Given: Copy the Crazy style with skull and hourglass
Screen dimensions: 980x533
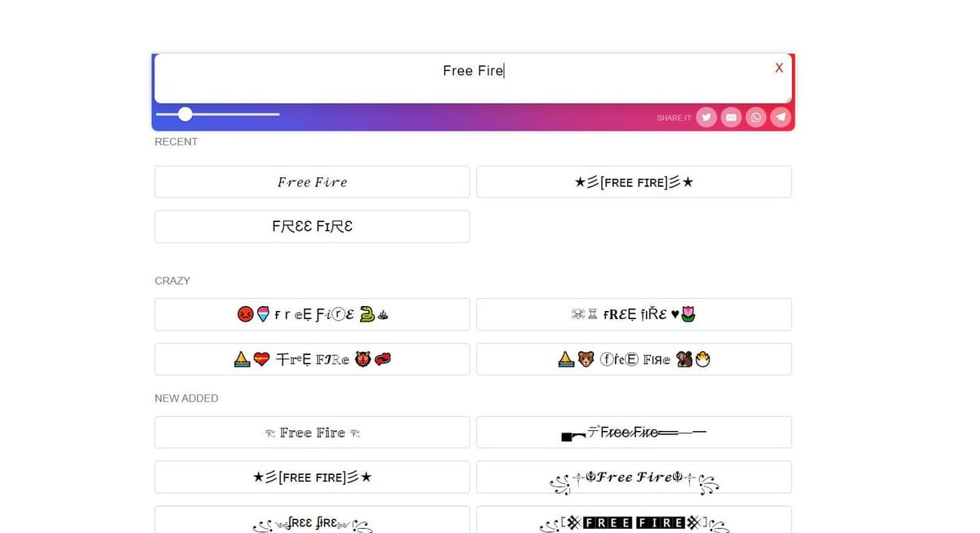Looking at the screenshot, I should tap(634, 314).
